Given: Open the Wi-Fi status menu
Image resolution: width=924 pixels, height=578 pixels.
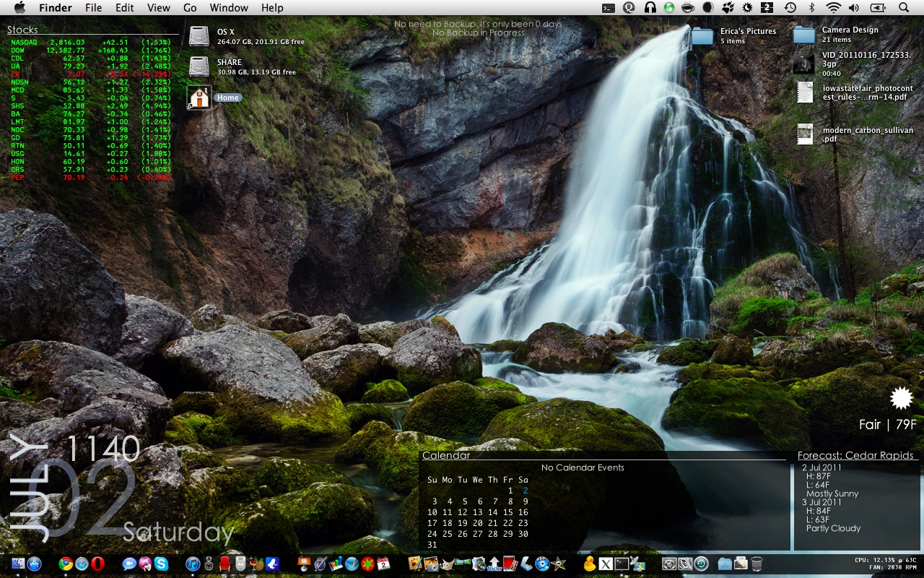Looking at the screenshot, I should pos(834,8).
